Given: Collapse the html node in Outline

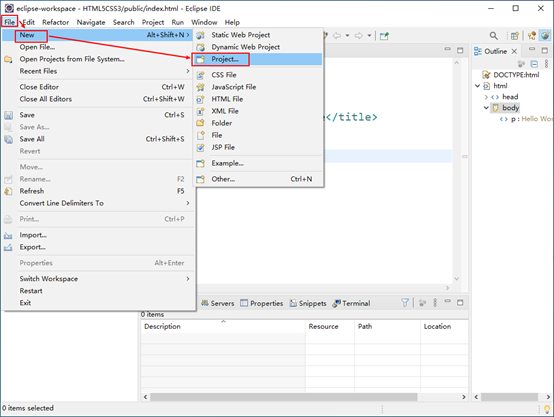Looking at the screenshot, I should pyautogui.click(x=478, y=86).
